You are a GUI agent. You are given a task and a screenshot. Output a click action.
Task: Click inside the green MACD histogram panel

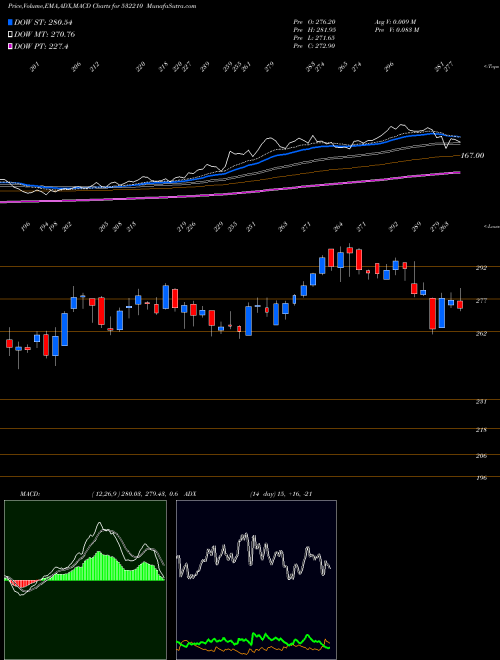tap(85, 580)
